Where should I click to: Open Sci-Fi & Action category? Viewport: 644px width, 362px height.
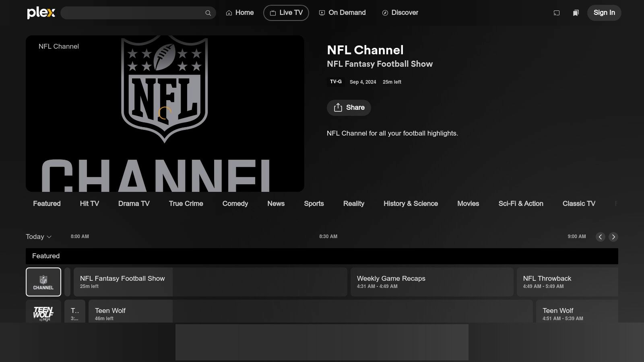tap(521, 204)
